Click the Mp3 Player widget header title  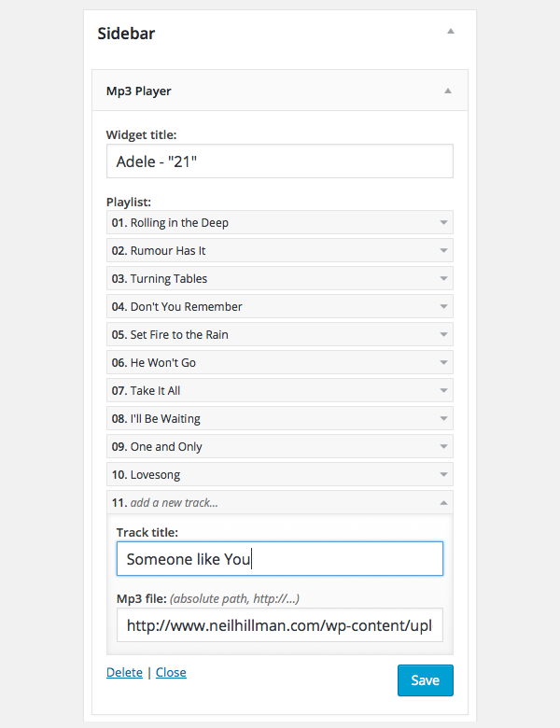click(x=138, y=91)
